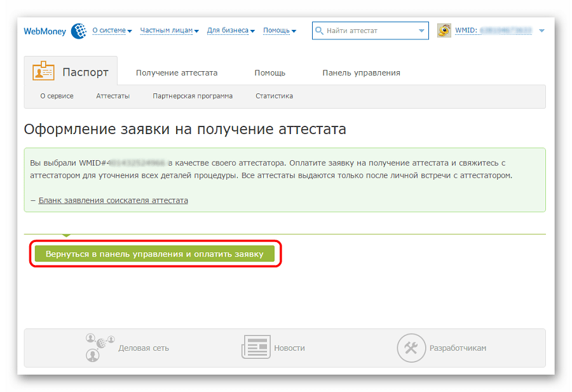Click the magnifier icon in search field
Image resolution: width=572 pixels, height=392 pixels.
pos(319,30)
